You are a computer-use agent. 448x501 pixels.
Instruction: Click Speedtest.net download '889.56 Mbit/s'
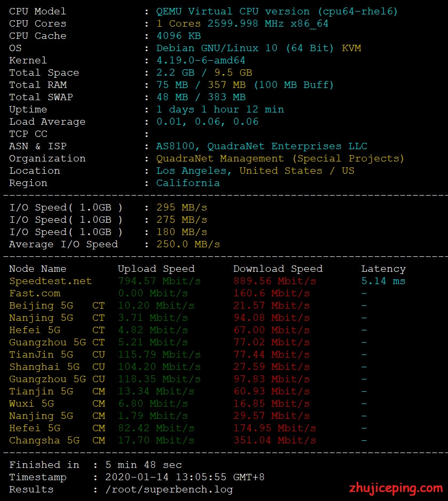275,281
